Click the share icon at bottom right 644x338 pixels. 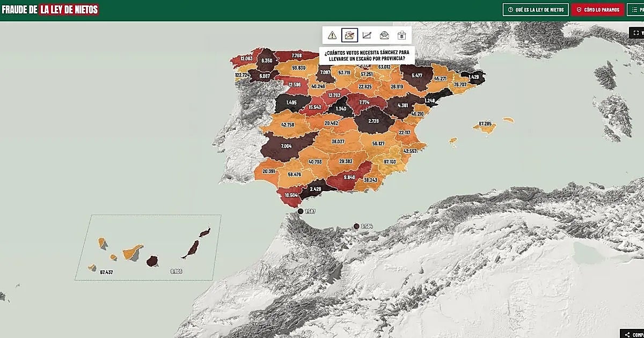click(x=632, y=334)
